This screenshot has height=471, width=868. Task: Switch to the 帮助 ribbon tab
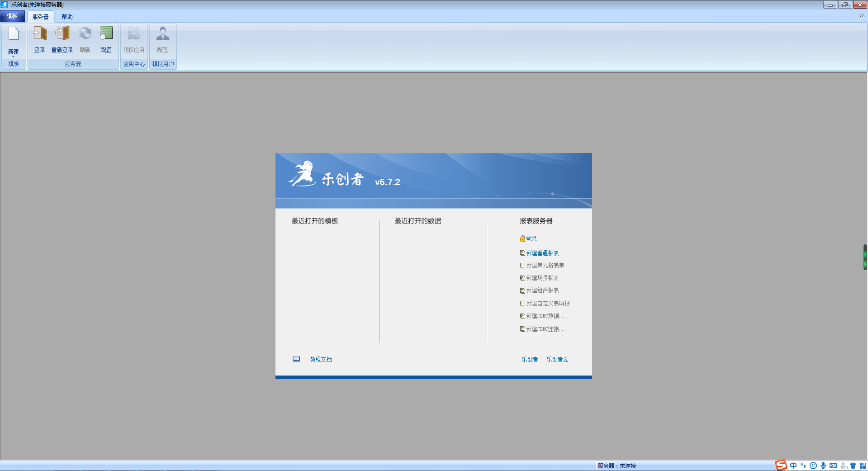67,17
